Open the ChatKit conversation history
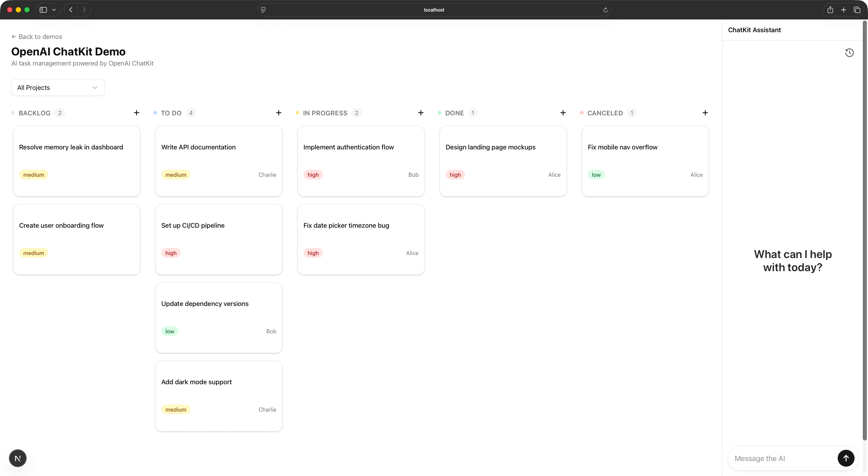This screenshot has width=868, height=476. [849, 52]
